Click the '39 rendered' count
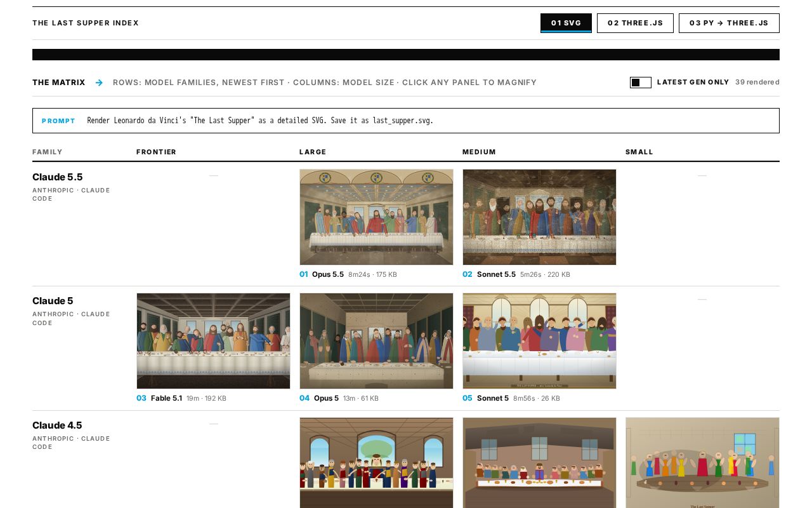 tap(757, 82)
